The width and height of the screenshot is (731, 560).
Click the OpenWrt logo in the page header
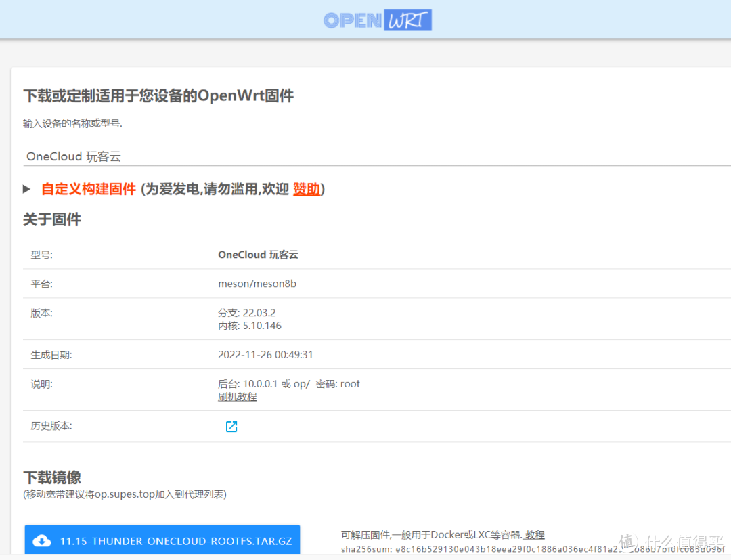[x=377, y=20]
